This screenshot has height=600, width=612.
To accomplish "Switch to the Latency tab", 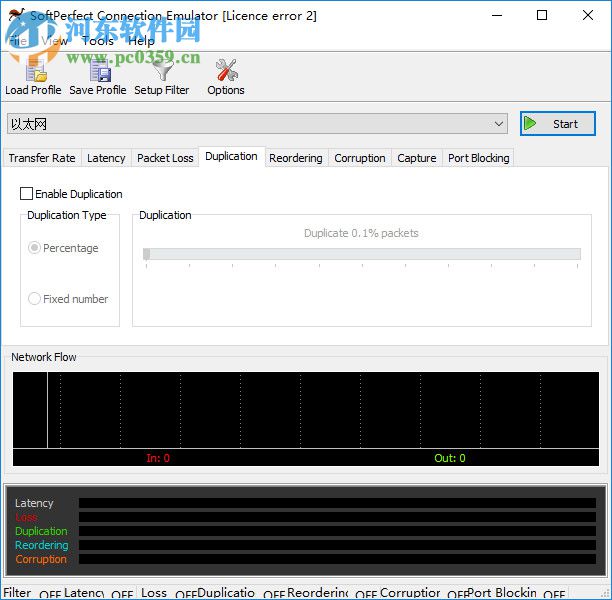I will click(x=106, y=158).
